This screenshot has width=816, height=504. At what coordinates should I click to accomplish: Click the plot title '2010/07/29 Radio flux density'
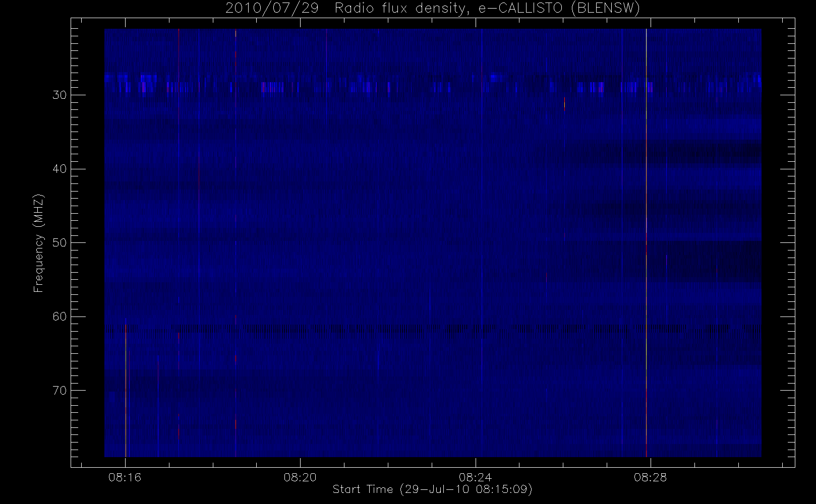coord(346,9)
